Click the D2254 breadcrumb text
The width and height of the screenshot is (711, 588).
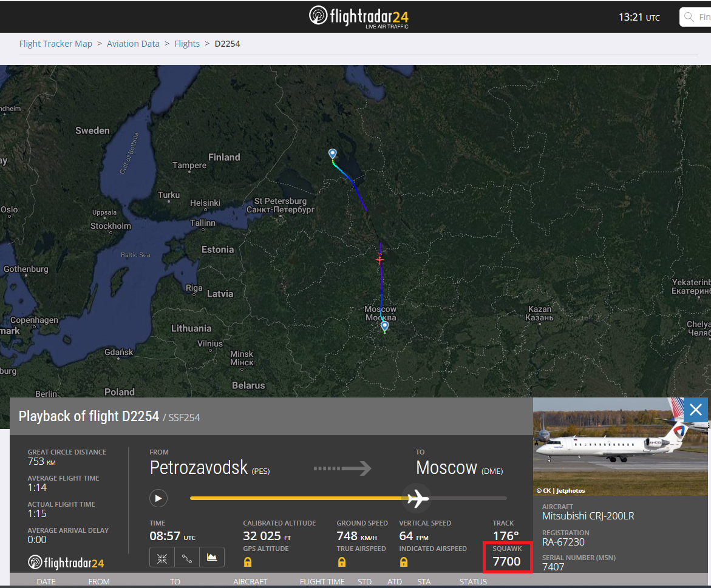tap(227, 44)
